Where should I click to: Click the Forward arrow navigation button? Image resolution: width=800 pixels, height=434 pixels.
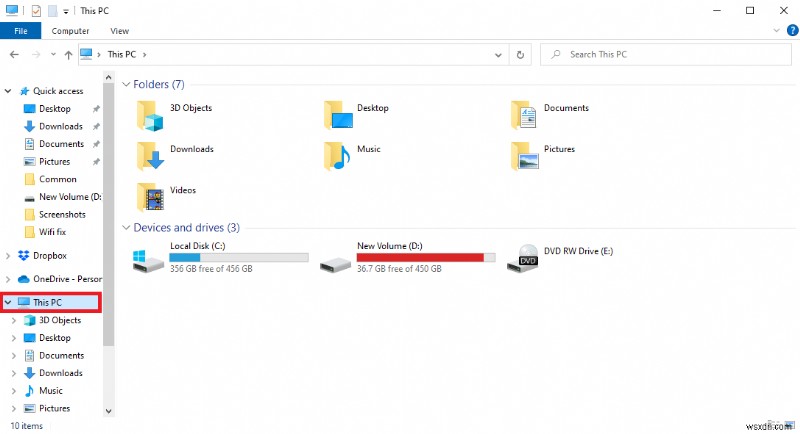[36, 55]
